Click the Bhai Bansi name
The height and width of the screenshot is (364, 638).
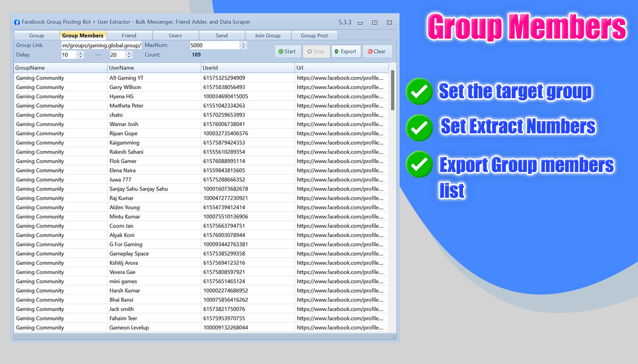121,300
